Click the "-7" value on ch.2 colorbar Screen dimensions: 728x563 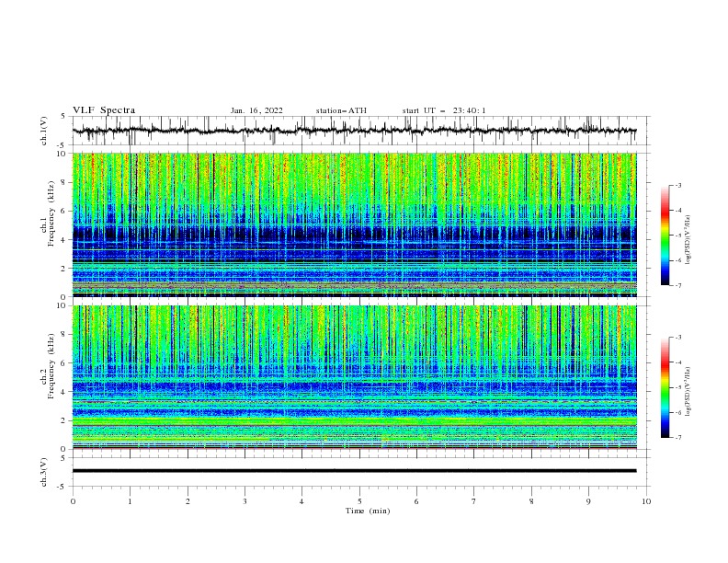677,437
